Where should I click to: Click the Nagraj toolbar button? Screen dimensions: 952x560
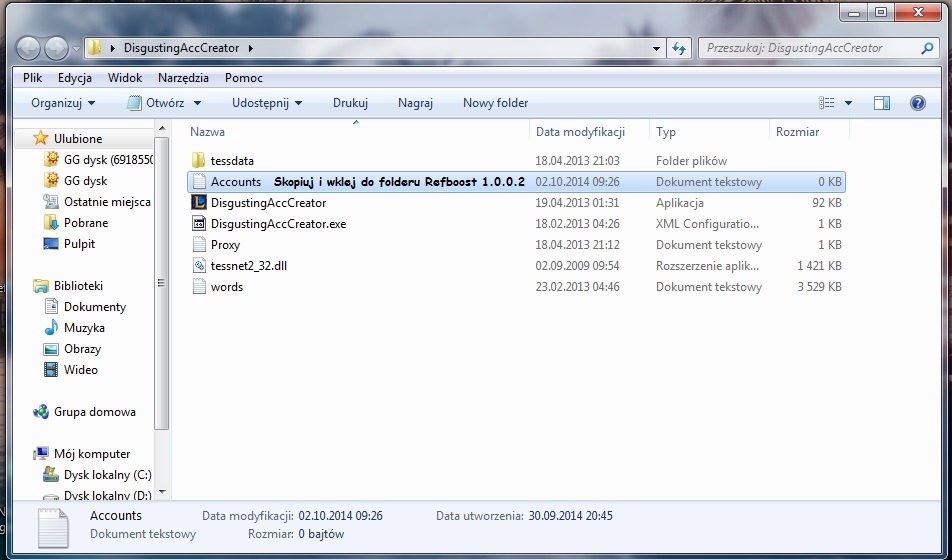coord(415,103)
